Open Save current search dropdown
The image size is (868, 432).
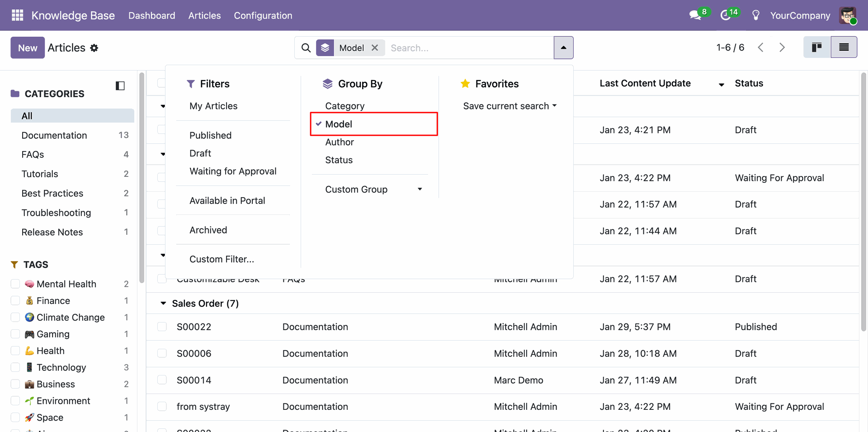click(509, 106)
